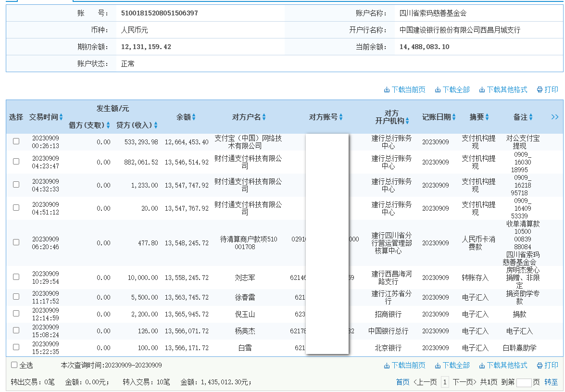The width and height of the screenshot is (565, 392).
Task: Click opening balance 12,131,159.42
Action: 146,47
